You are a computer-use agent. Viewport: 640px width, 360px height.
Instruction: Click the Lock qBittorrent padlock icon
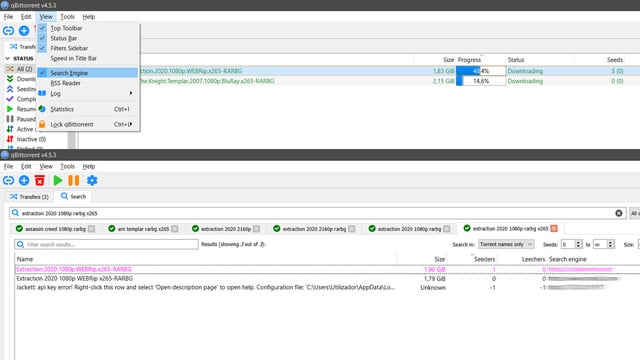click(42, 124)
